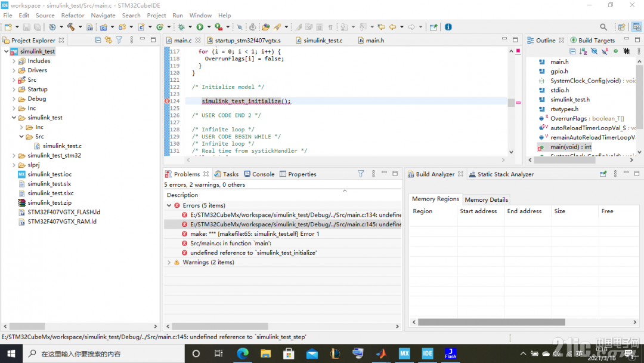The width and height of the screenshot is (644, 363).
Task: Click the green Run button icon
Action: pos(200,27)
